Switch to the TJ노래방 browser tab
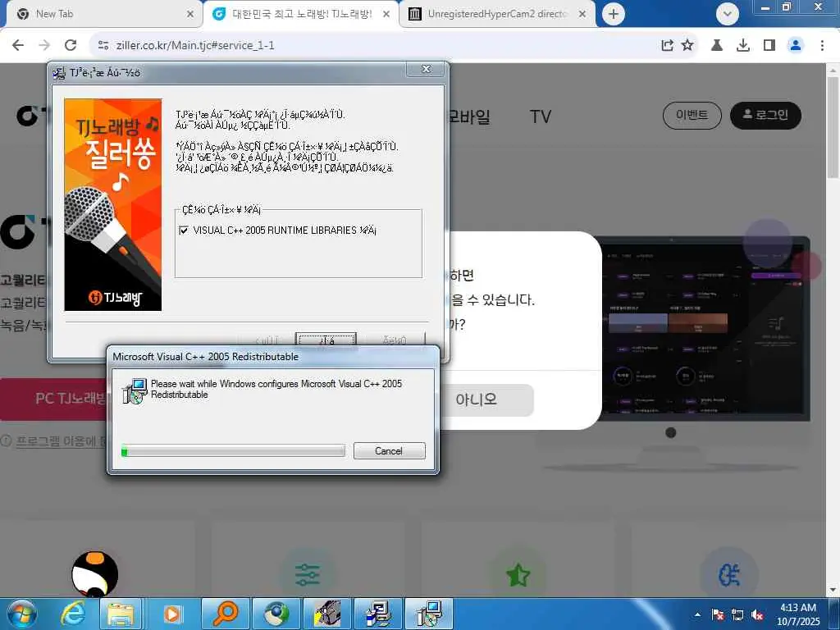This screenshot has height=630, width=840. point(302,14)
